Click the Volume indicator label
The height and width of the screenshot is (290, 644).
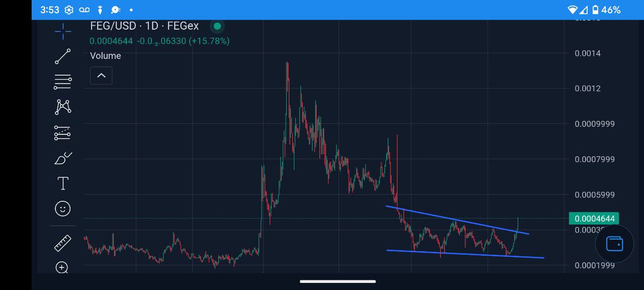(x=105, y=56)
